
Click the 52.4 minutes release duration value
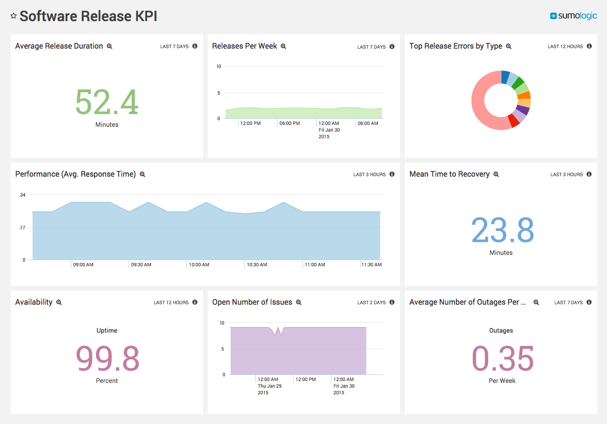pyautogui.click(x=107, y=102)
